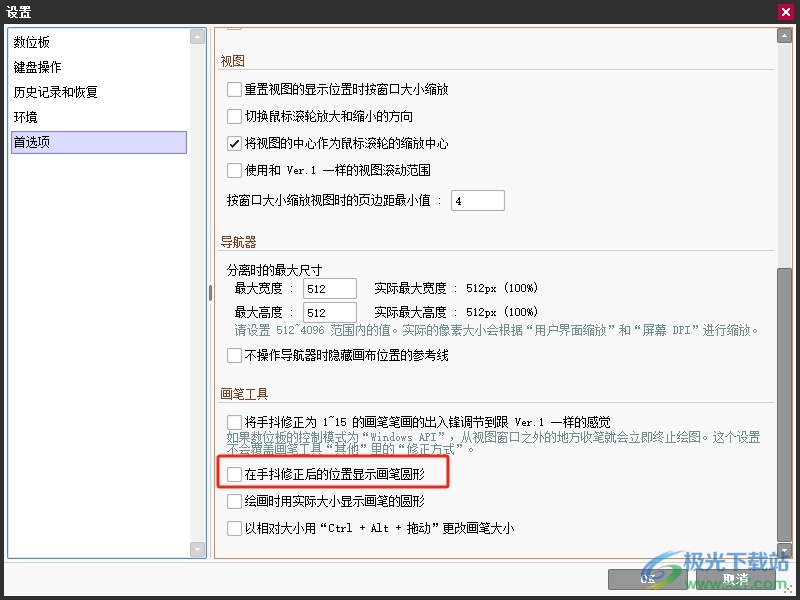The image size is (800, 600).
Task: Enable 切换鼠标滚轮放大和缩小的方向
Action: point(234,116)
